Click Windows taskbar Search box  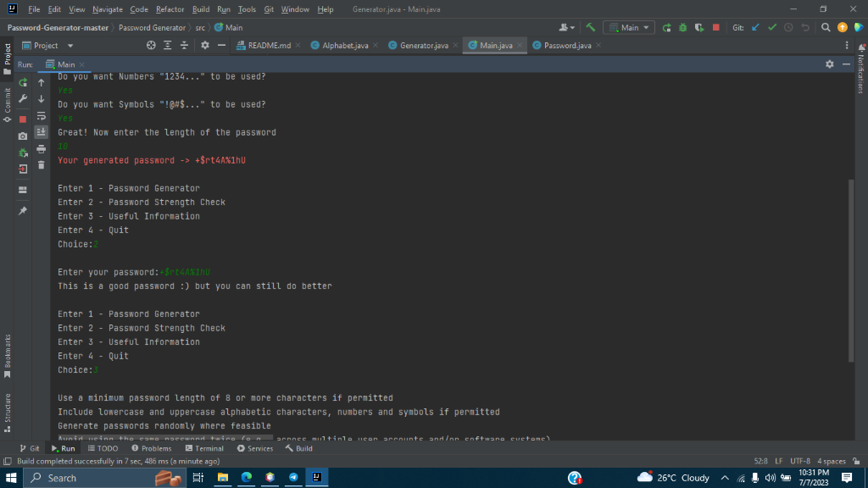point(104,478)
